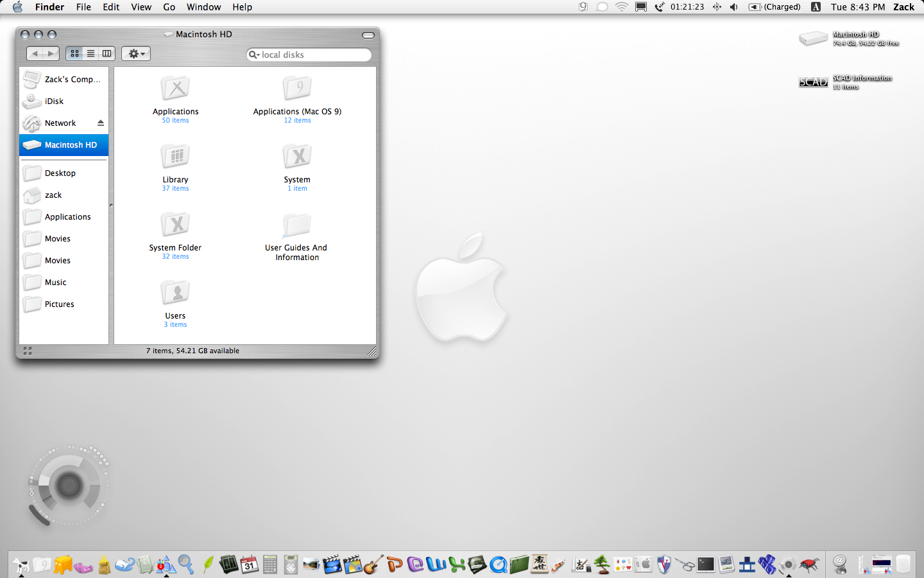Image resolution: width=924 pixels, height=578 pixels.
Task: Open the Action gear dropdown menu
Action: pos(136,54)
